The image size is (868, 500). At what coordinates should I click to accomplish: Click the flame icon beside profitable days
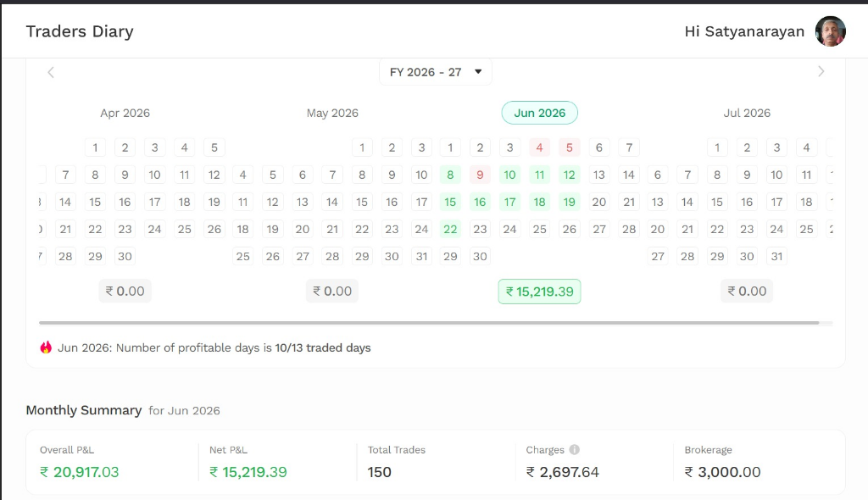46,347
